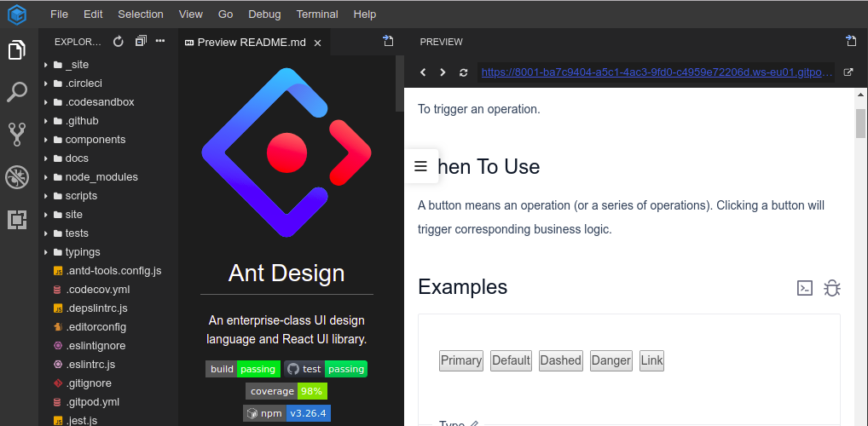Click the preview page vertical scrollbar thumb
This screenshot has width=868, height=426.
(860, 123)
